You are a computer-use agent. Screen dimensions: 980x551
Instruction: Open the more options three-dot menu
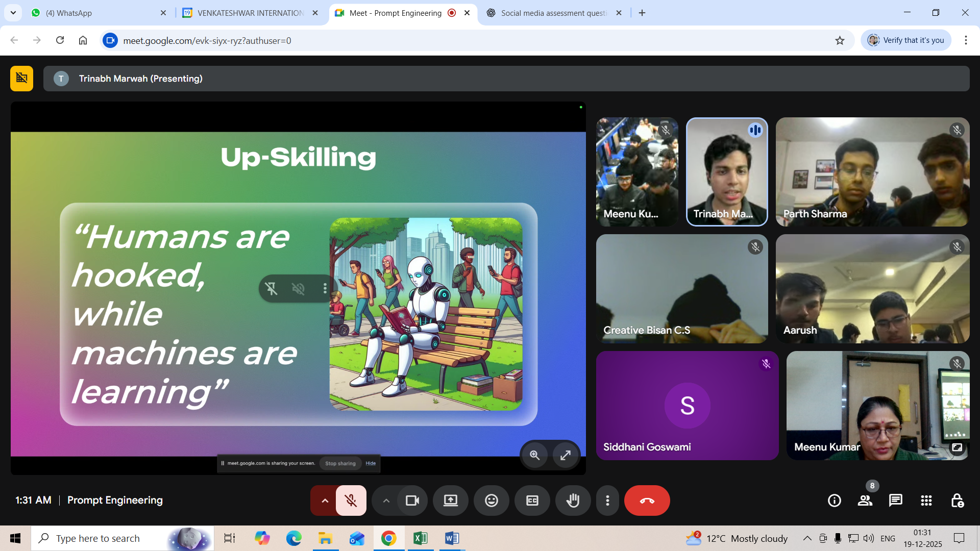tap(607, 500)
